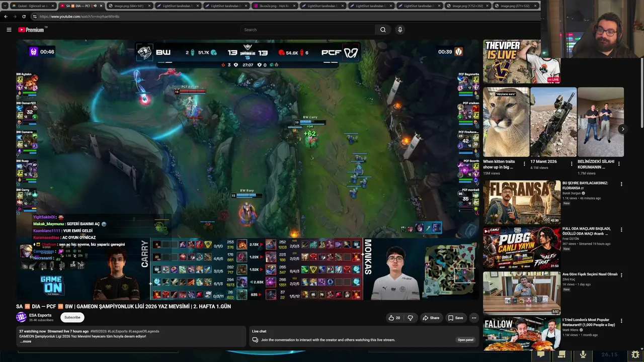The width and height of the screenshot is (644, 362).
Task: Open the YouTube guide hamburger menu
Action: [9, 30]
